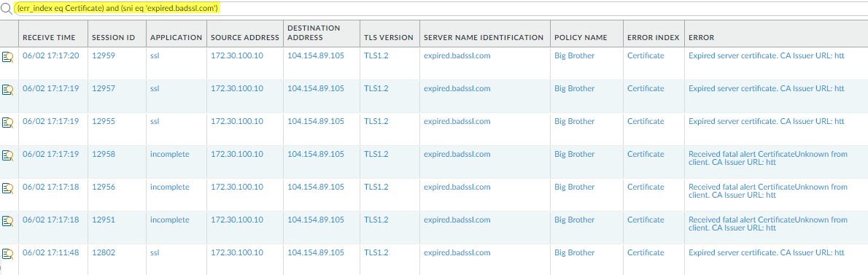Click session ID 12956 link
The height and width of the screenshot is (275, 868).
[x=104, y=187]
